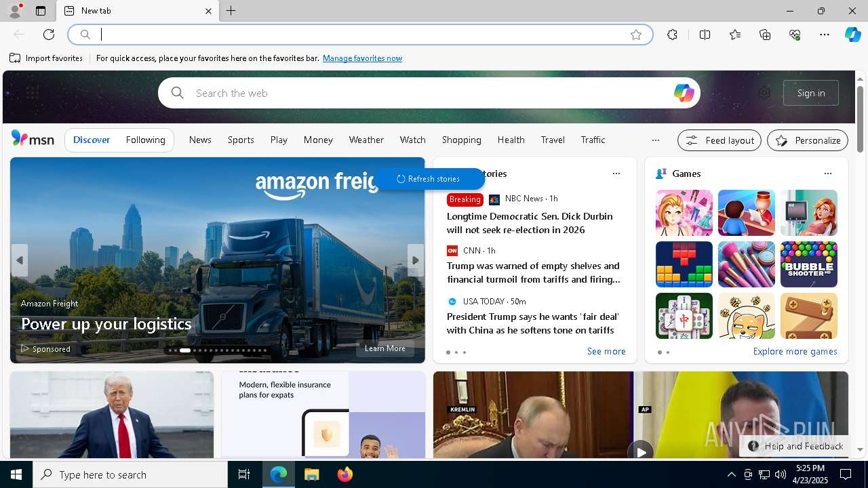868x488 pixels.
Task: Click Refresh stories button
Action: point(429,179)
